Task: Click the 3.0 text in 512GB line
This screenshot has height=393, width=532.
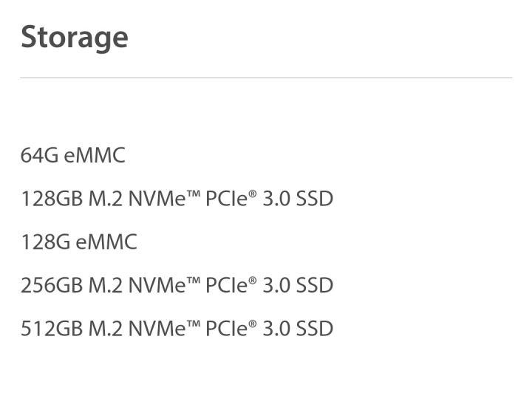Action: pyautogui.click(x=276, y=329)
